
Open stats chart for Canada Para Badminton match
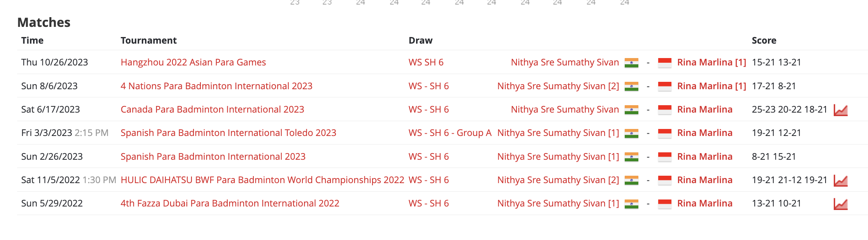point(840,110)
